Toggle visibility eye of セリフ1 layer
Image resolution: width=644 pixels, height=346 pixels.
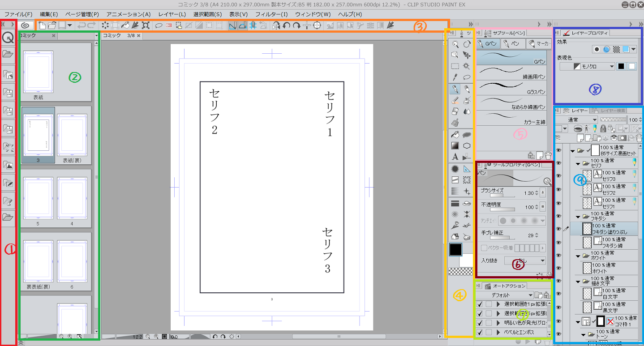pyautogui.click(x=558, y=203)
